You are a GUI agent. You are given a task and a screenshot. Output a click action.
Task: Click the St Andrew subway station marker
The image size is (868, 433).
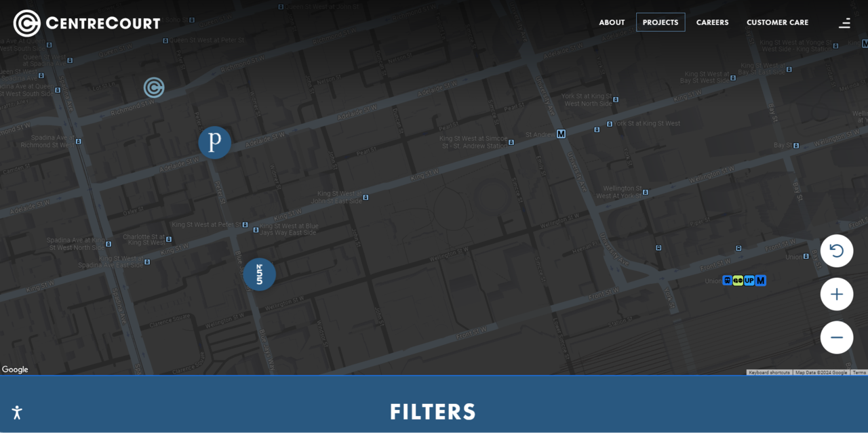coord(561,134)
